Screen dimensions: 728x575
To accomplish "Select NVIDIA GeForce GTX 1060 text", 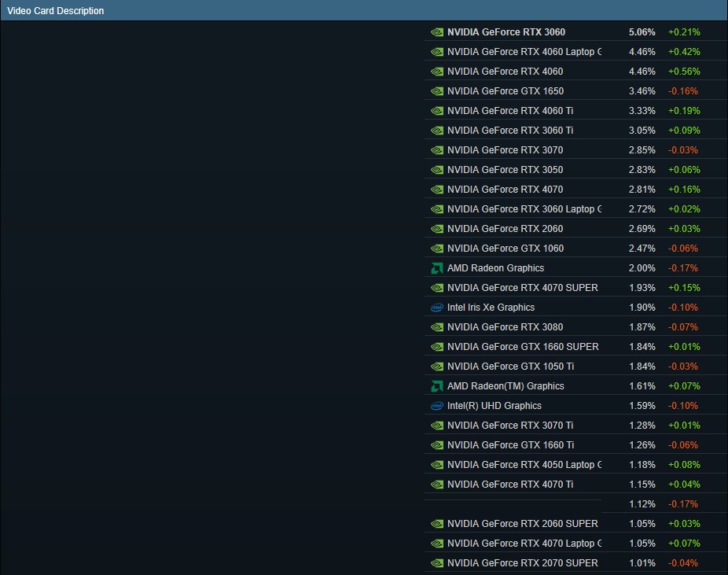I will (506, 249).
